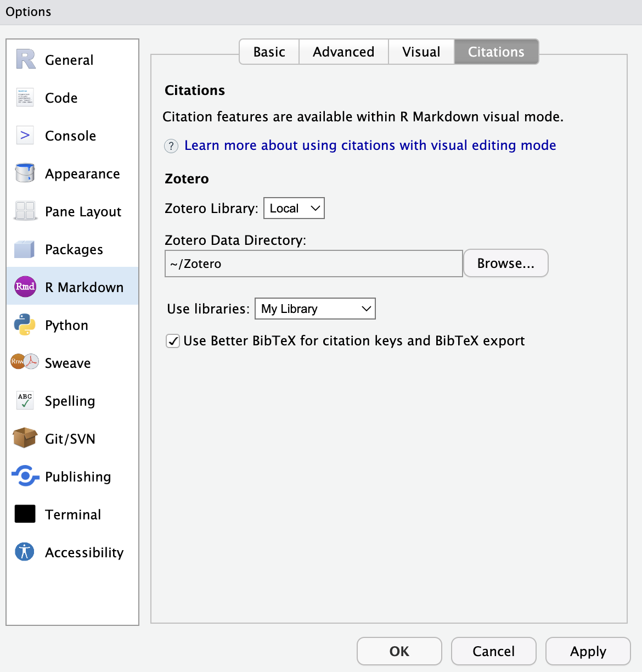Expand the Use libraries dropdown
The width and height of the screenshot is (642, 672).
315,309
